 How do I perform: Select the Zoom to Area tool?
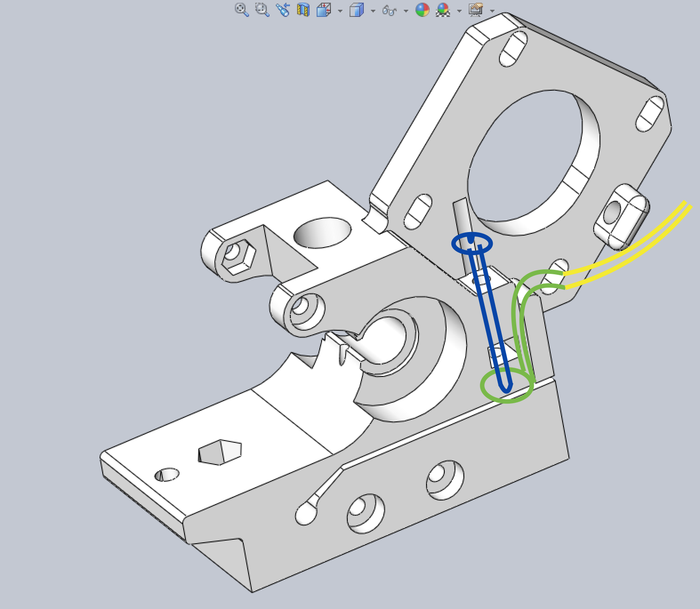[262, 10]
